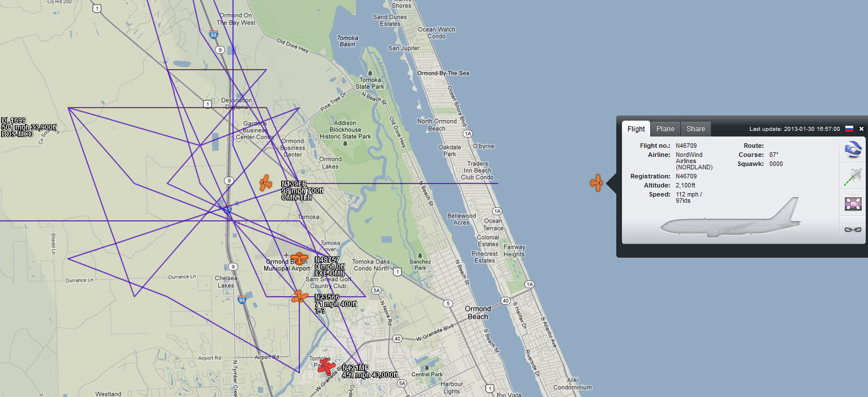Click the Tomoka State Park tree marker

370,73
